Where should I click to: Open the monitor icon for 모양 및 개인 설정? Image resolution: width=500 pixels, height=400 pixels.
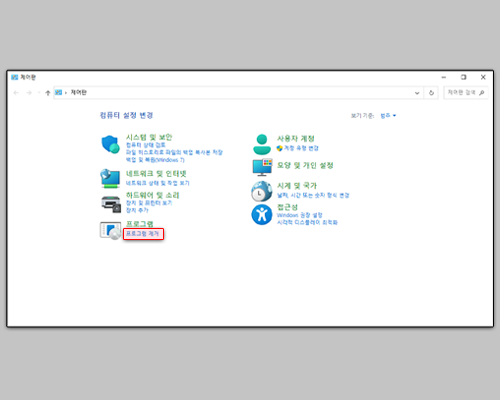click(262, 167)
